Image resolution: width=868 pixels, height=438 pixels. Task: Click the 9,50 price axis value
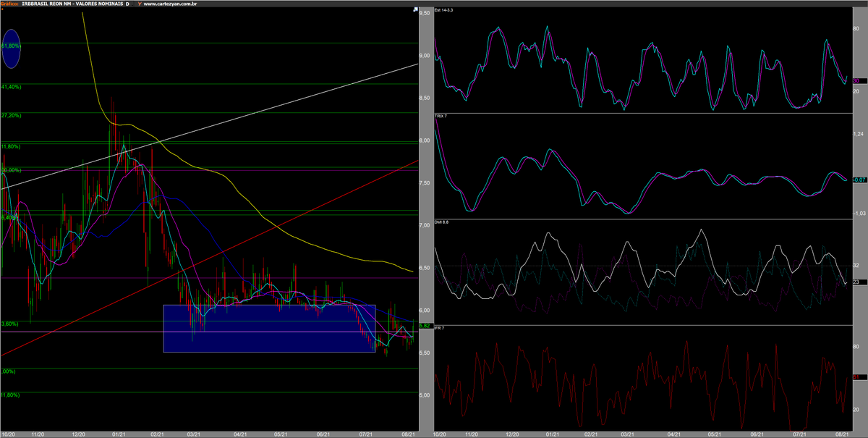pyautogui.click(x=425, y=13)
